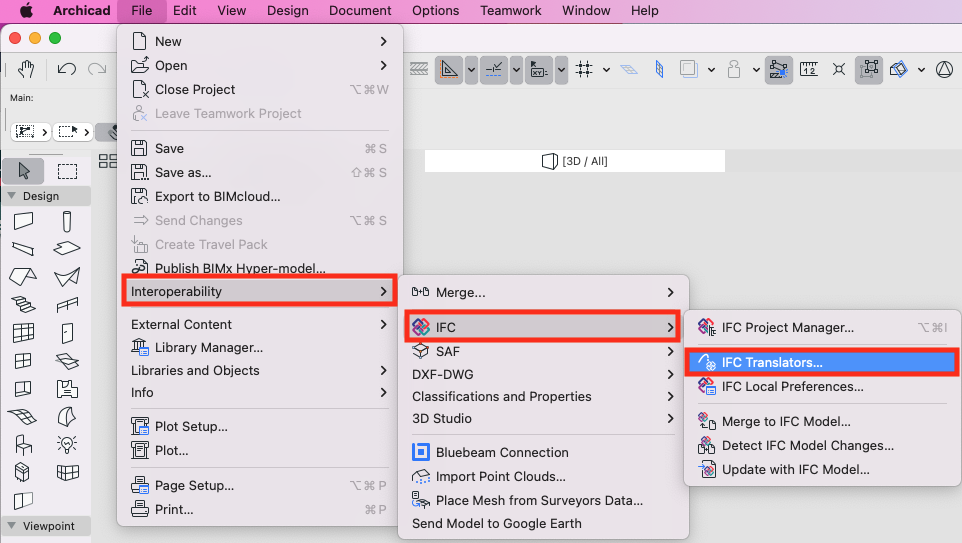The image size is (962, 543).
Task: Open the Apple menu
Action: point(26,11)
